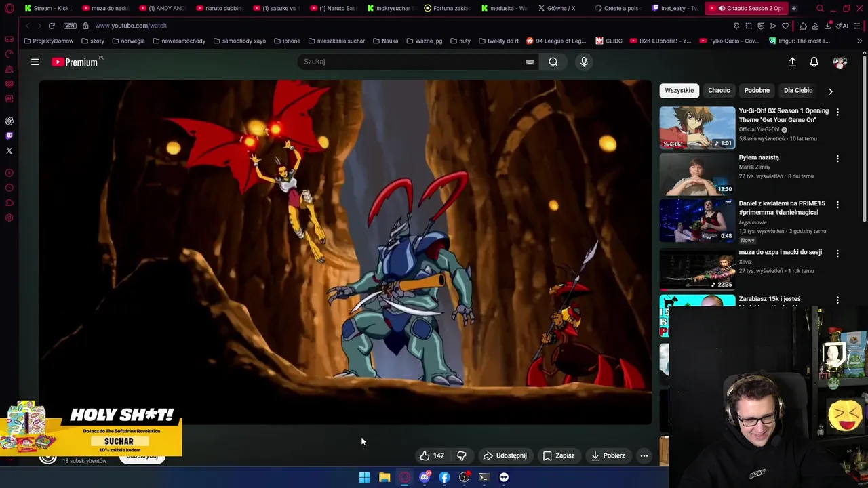Viewport: 868px width, 488px height.
Task: Open the szoty bookmark folder
Action: point(93,41)
